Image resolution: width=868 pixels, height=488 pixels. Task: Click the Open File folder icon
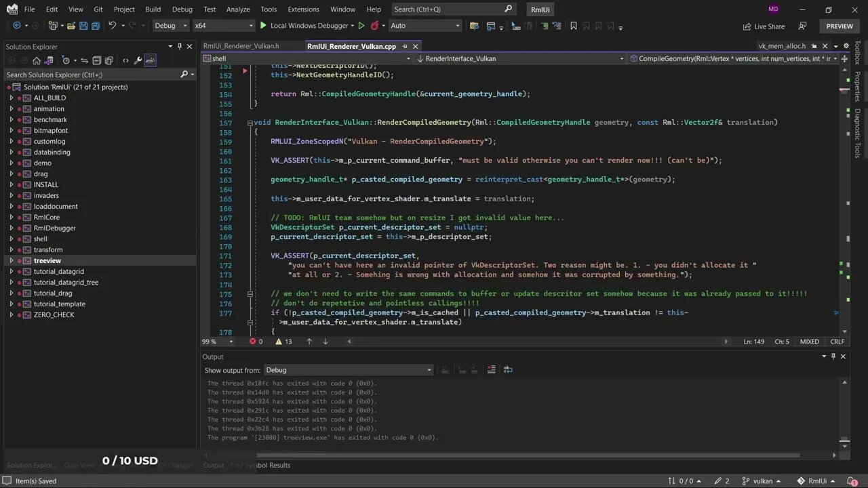[71, 26]
